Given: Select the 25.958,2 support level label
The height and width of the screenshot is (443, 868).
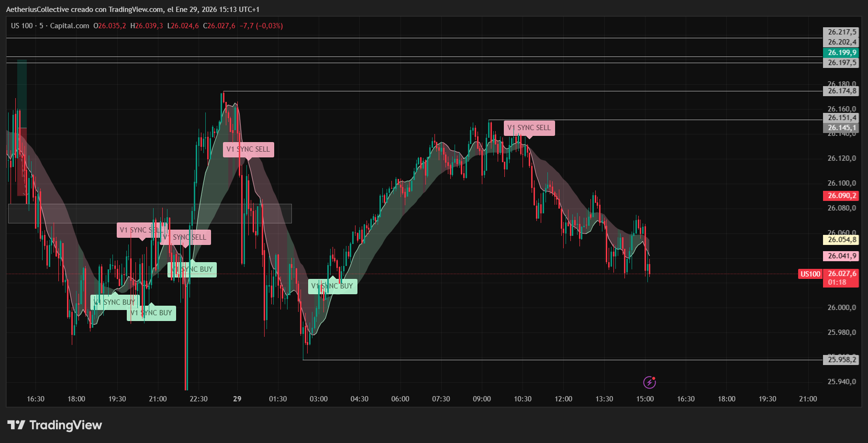Looking at the screenshot, I should tap(841, 360).
